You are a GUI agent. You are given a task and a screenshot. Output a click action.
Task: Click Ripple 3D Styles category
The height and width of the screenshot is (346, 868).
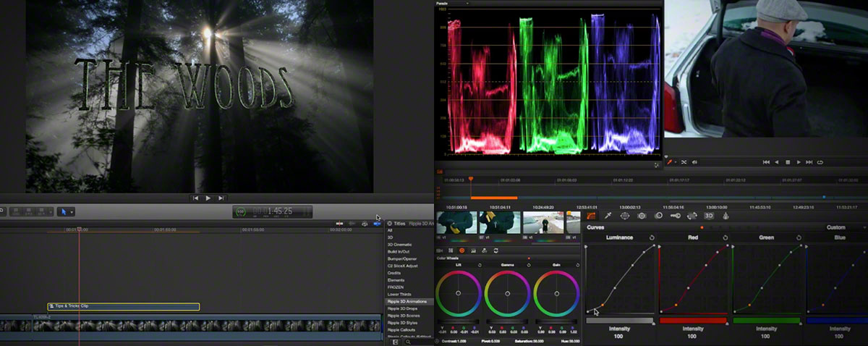pos(404,322)
